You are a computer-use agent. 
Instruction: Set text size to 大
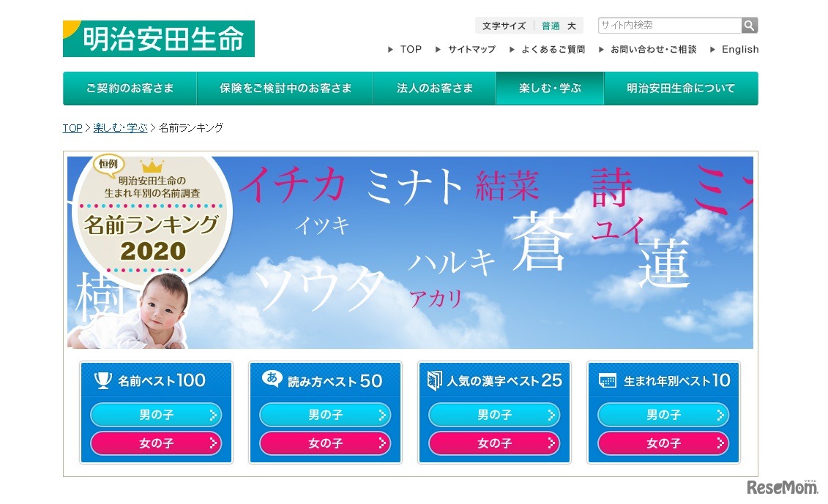571,26
